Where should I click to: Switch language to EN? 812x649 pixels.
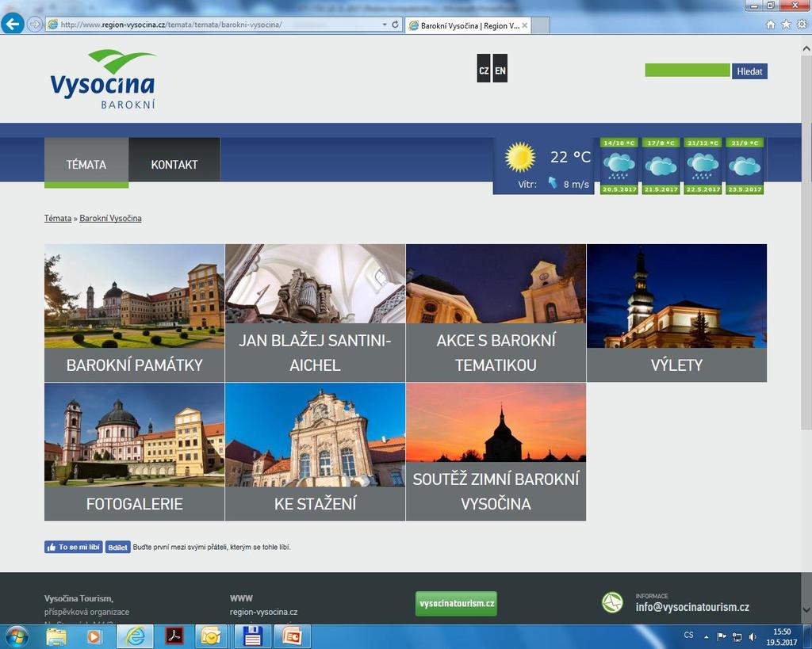tap(500, 68)
